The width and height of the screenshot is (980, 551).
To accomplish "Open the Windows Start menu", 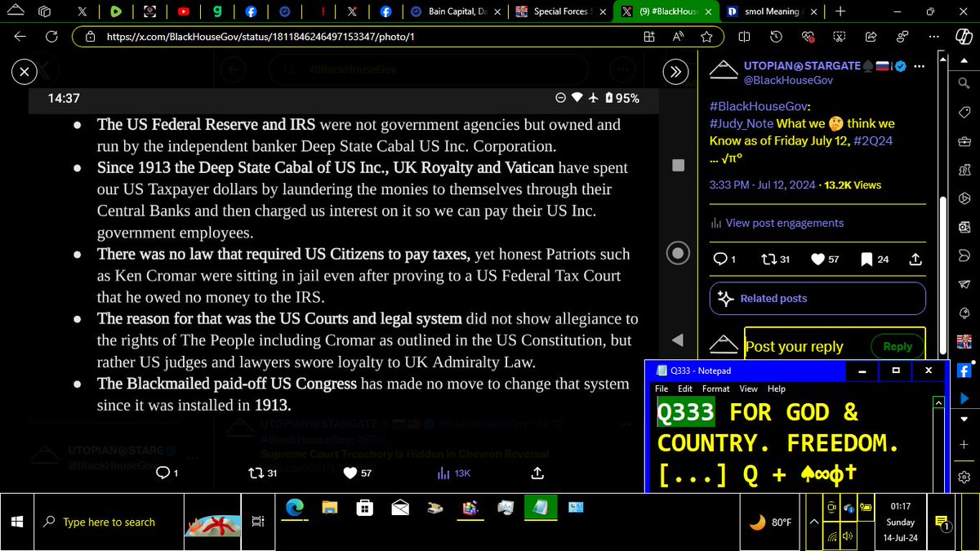I will click(16, 522).
